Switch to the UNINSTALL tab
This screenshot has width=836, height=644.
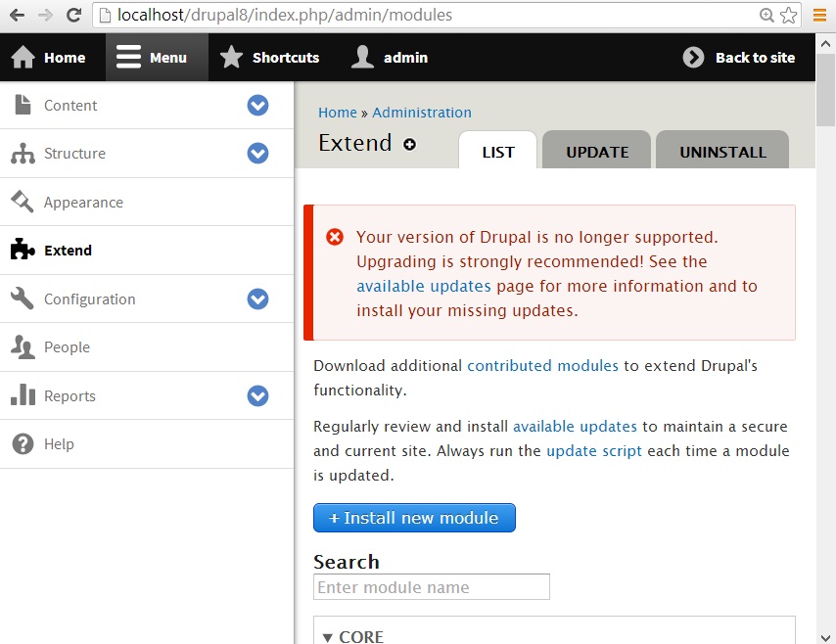coord(722,152)
